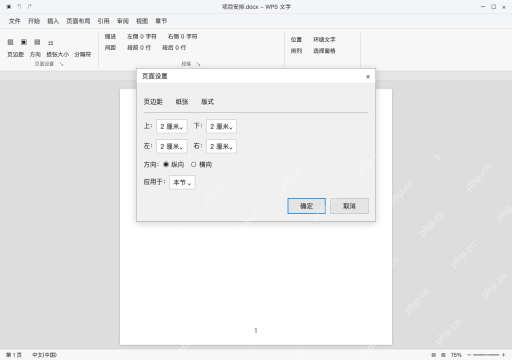The height and width of the screenshot is (360, 512).
Task: Click the redo arrow in the title bar
Action: click(x=30, y=7)
